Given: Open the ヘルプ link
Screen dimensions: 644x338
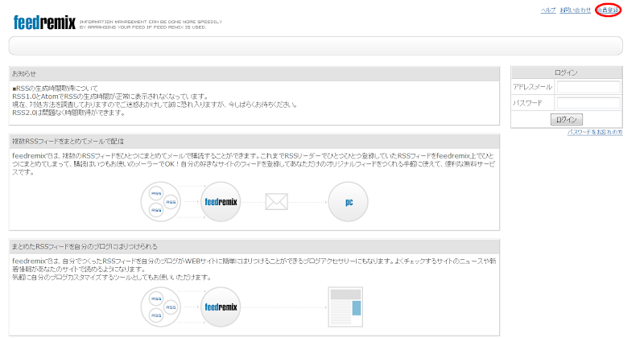Looking at the screenshot, I should 548,10.
